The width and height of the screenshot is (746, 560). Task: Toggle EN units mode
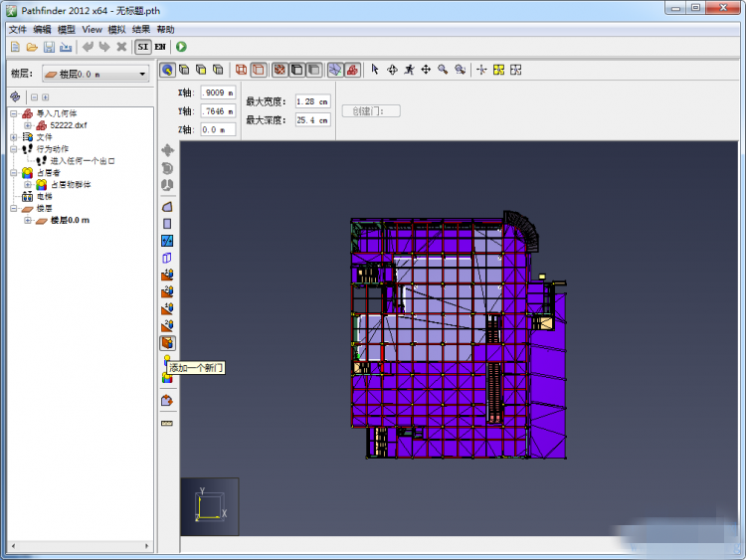160,47
